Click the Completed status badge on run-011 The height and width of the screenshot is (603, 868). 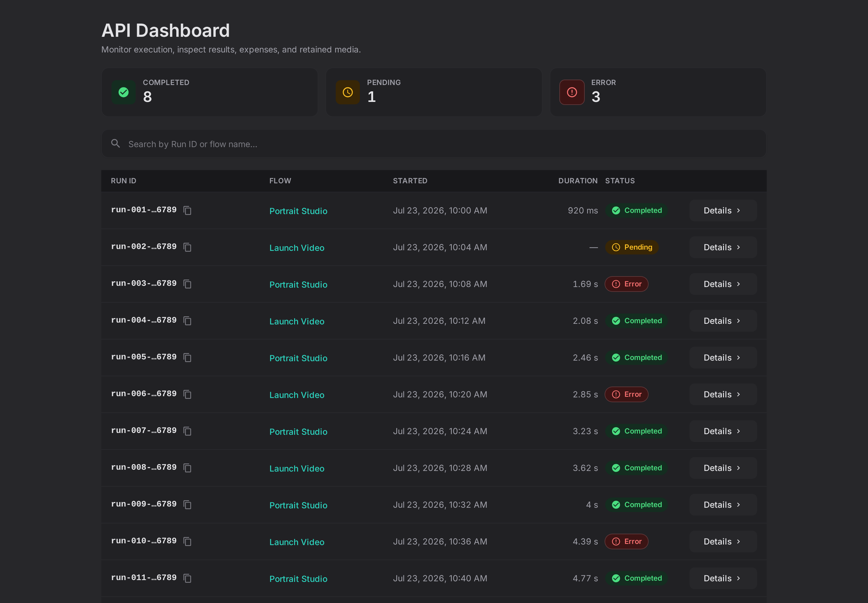tap(637, 578)
